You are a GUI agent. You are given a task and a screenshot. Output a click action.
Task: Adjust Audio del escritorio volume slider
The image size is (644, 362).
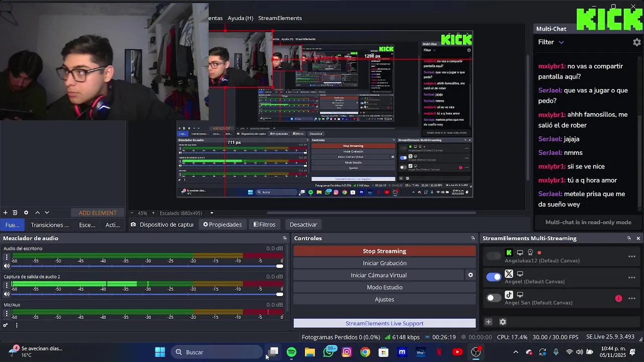(147, 266)
